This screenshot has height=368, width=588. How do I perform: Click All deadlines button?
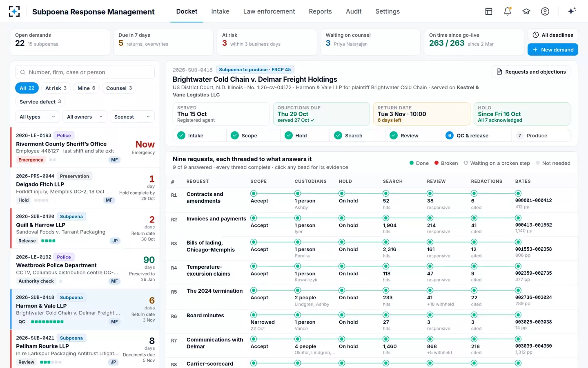(x=553, y=35)
